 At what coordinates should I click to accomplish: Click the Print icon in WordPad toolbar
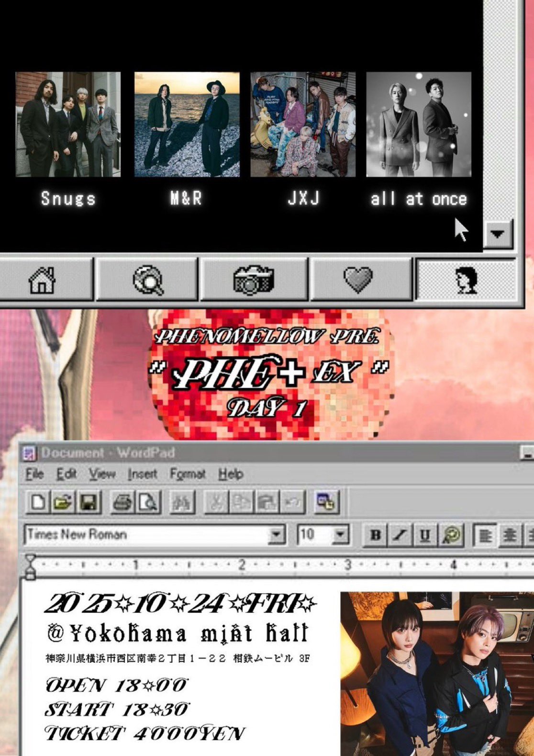coord(122,502)
